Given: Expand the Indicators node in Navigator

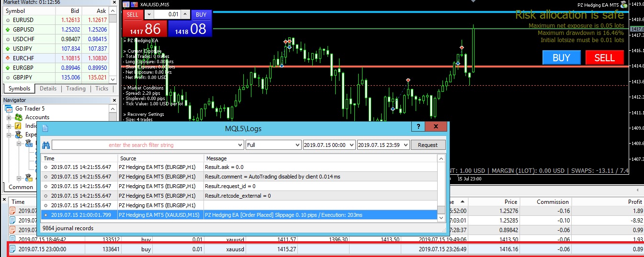Looking at the screenshot, I should (x=9, y=126).
